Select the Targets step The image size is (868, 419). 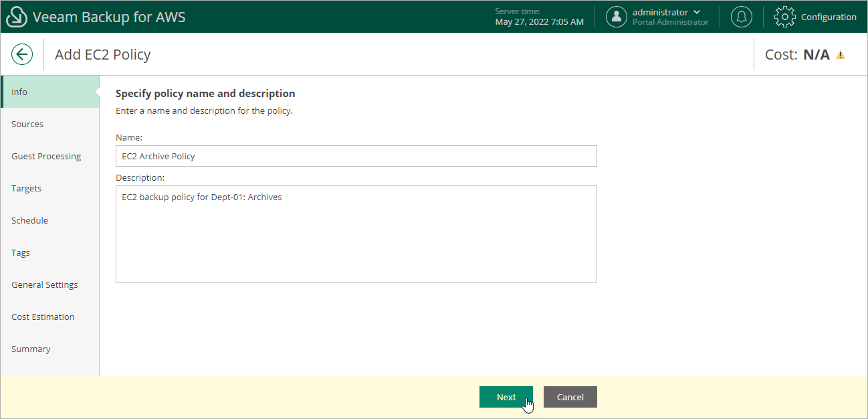(26, 188)
